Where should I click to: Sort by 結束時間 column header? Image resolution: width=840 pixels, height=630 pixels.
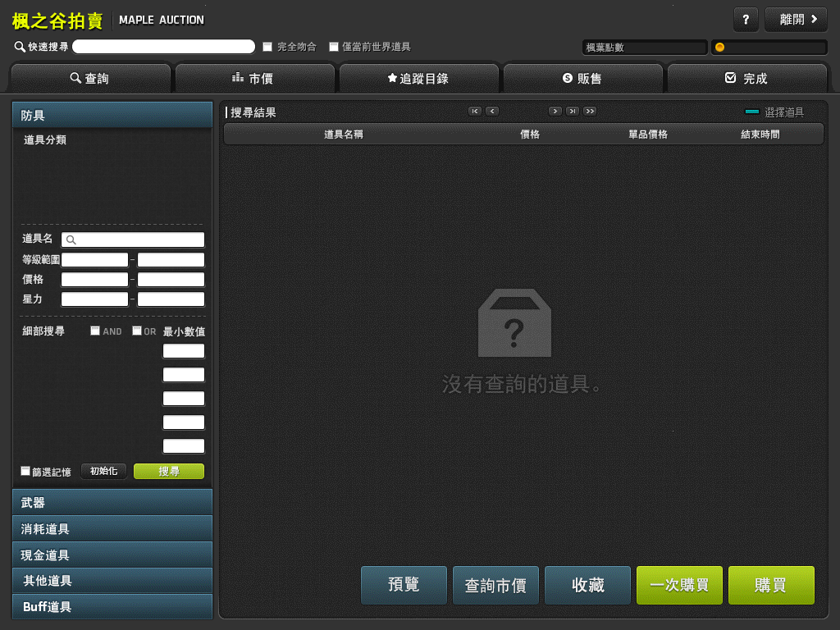(760, 135)
